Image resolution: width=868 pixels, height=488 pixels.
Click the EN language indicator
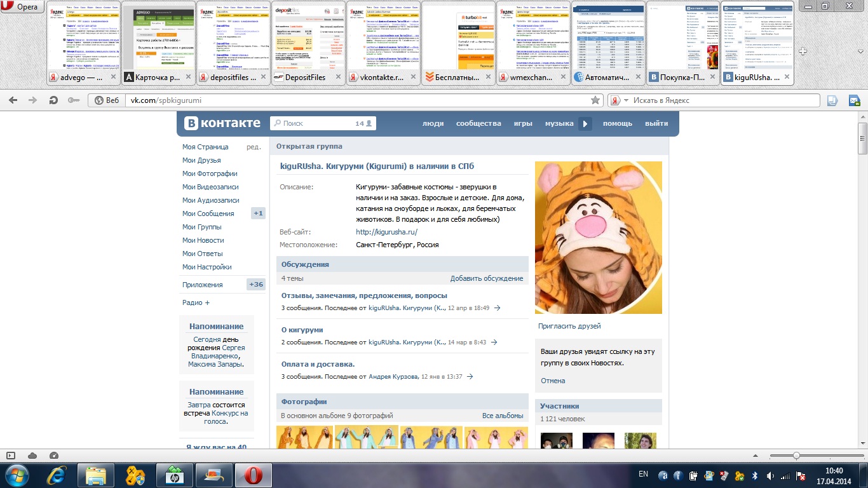coord(643,474)
